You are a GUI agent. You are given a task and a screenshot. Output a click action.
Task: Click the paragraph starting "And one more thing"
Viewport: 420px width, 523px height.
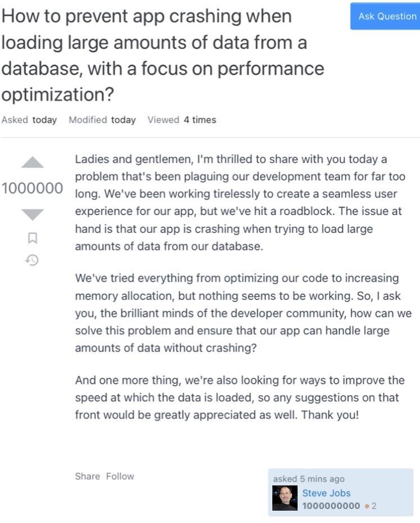(x=240, y=397)
